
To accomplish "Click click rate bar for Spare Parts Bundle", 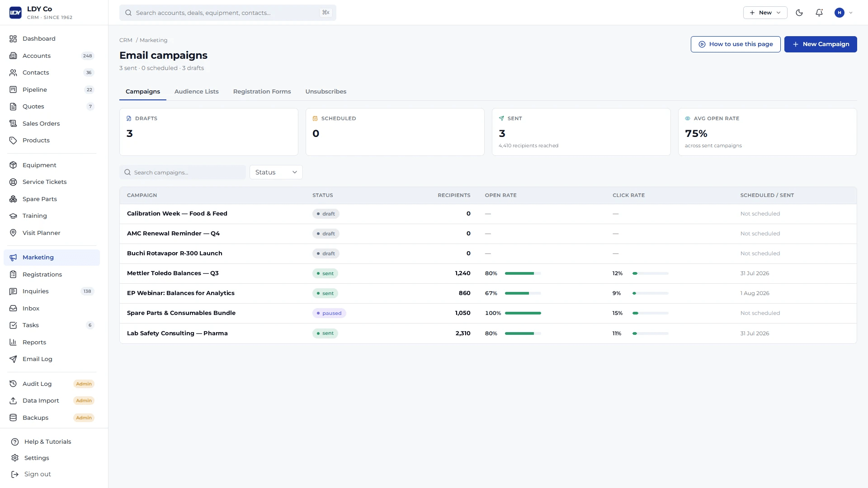I will tap(650, 313).
